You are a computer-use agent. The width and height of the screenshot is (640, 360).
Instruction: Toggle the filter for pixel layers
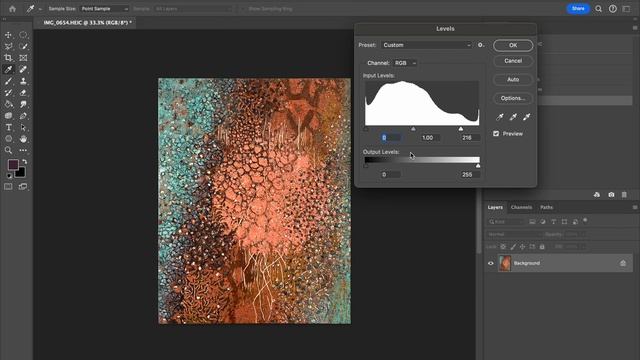[x=532, y=222]
